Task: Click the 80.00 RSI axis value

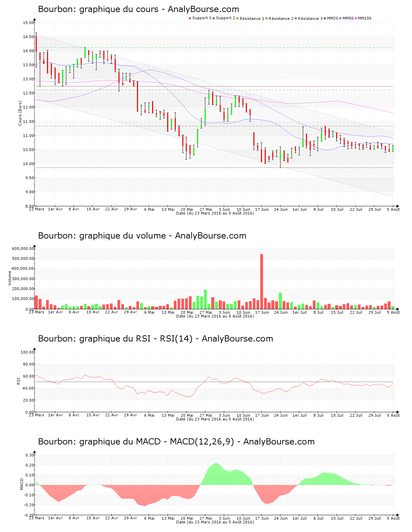Action: [28, 364]
